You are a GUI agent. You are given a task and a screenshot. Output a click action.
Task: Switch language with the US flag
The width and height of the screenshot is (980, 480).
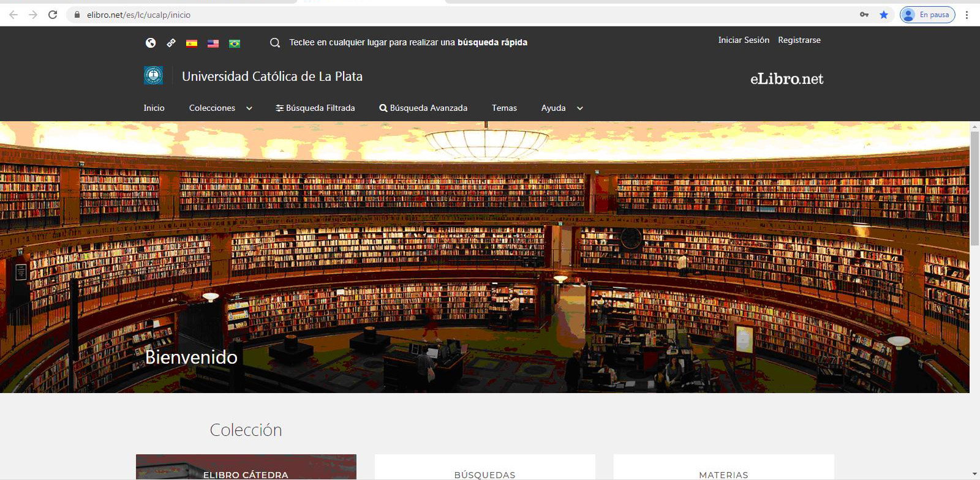(x=213, y=43)
